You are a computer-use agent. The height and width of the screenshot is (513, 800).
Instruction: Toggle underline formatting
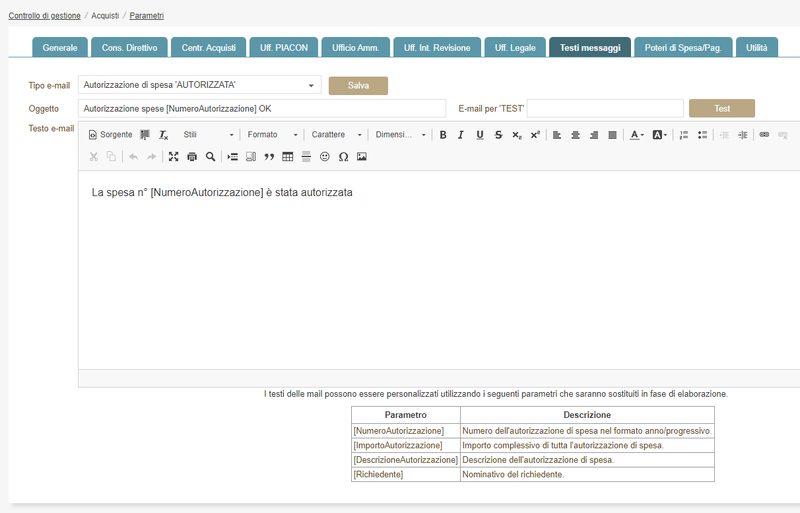tap(480, 135)
